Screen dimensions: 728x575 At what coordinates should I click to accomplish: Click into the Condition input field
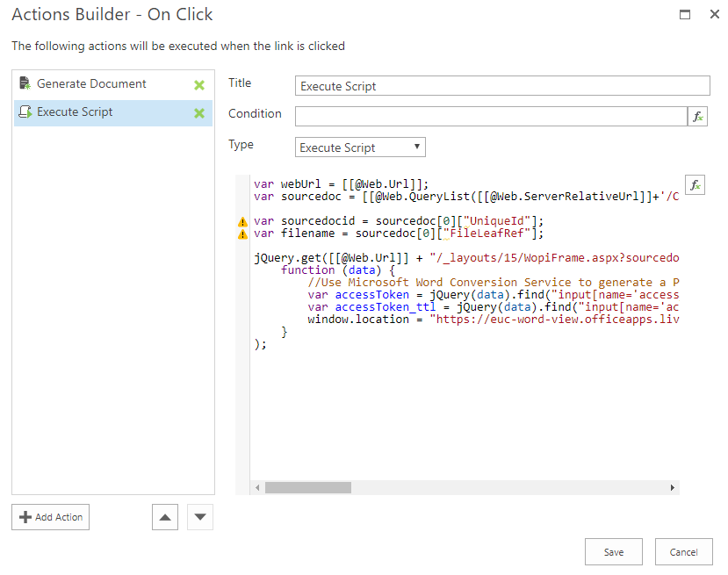pyautogui.click(x=490, y=117)
